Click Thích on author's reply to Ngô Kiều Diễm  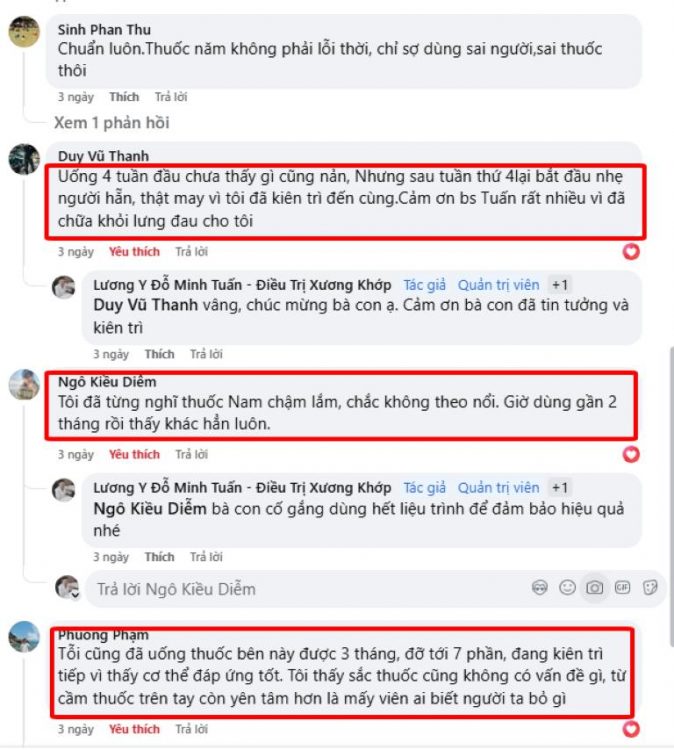(x=159, y=557)
